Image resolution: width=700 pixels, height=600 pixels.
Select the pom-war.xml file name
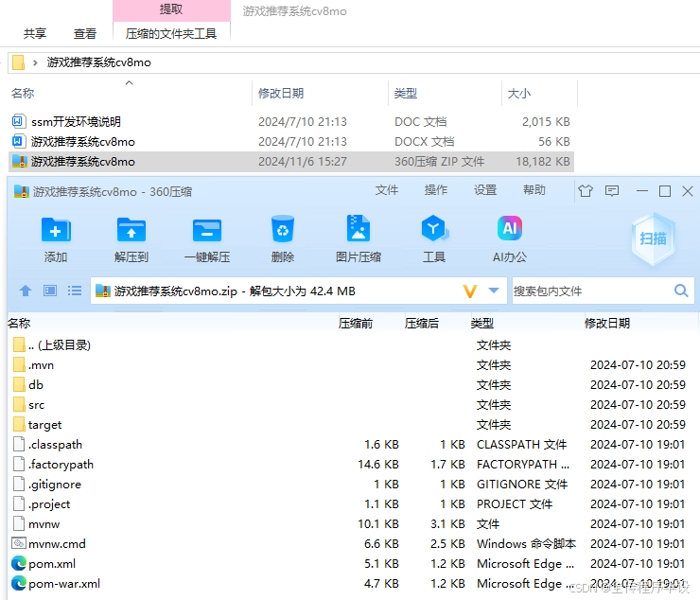tap(64, 584)
